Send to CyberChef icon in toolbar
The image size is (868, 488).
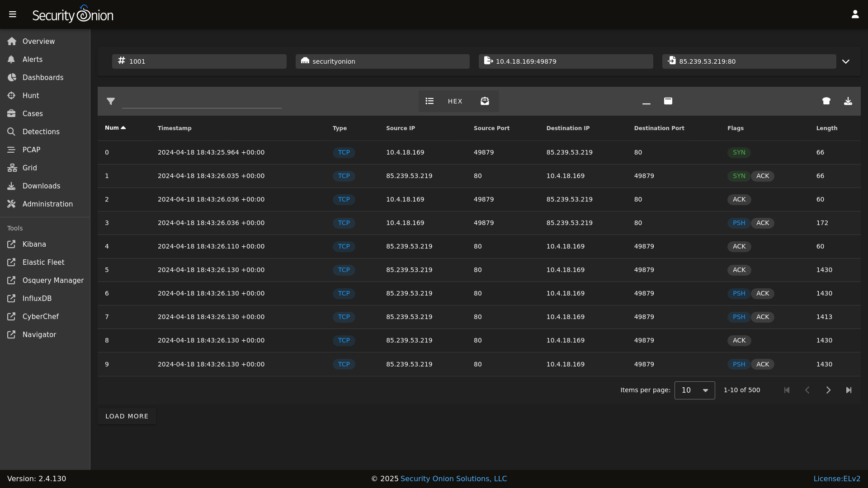[x=826, y=101]
